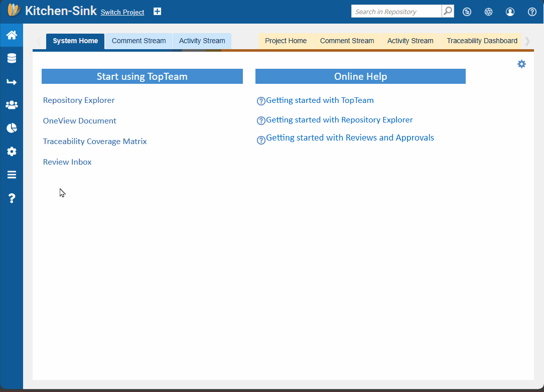Screen dimensions: 544x392
Task: Click the Switch Project link
Action: [x=122, y=12]
